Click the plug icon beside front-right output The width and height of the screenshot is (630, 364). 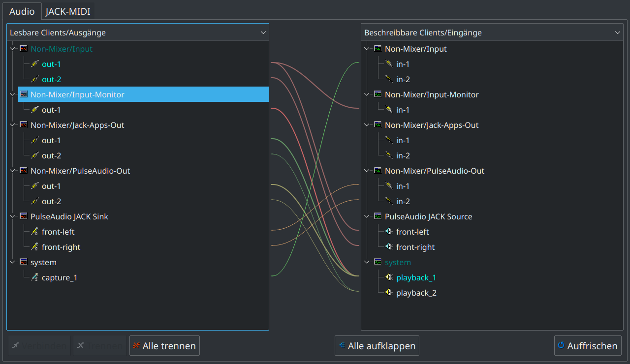pos(34,247)
